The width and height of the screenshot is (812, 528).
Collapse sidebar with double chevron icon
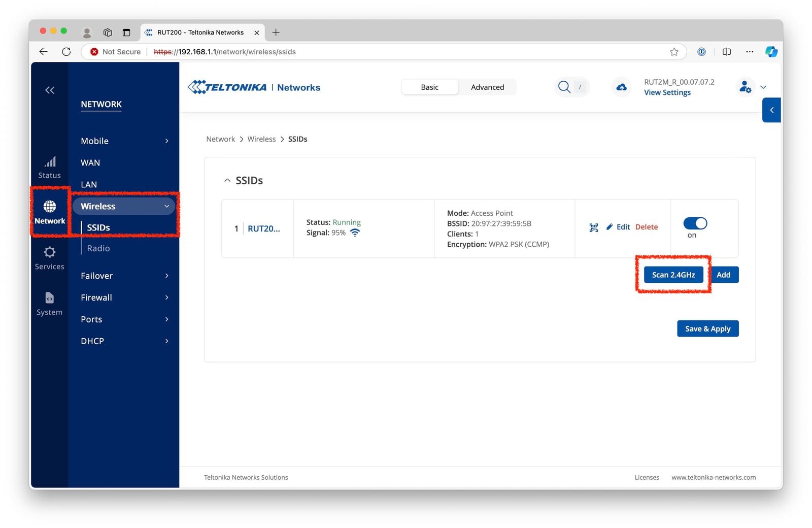(x=50, y=90)
